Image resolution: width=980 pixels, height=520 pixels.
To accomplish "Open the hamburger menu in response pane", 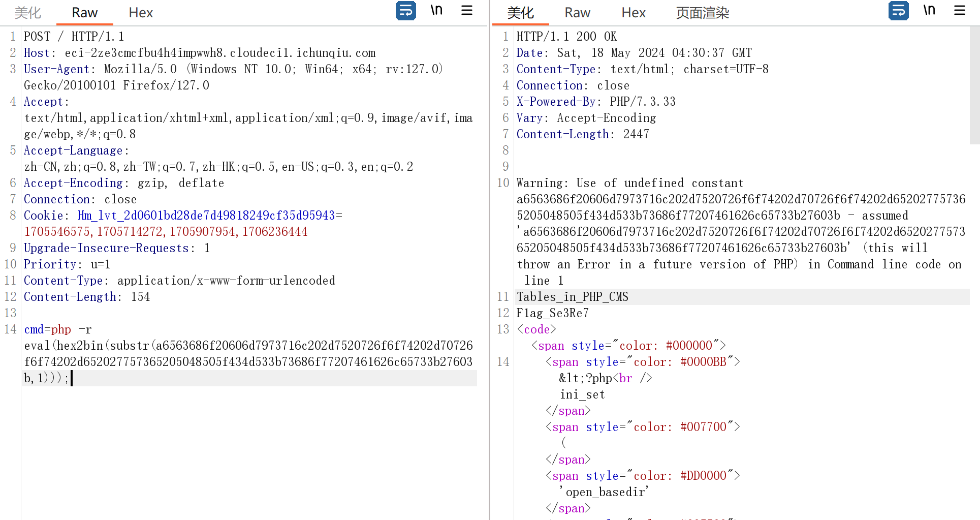I will (x=960, y=11).
